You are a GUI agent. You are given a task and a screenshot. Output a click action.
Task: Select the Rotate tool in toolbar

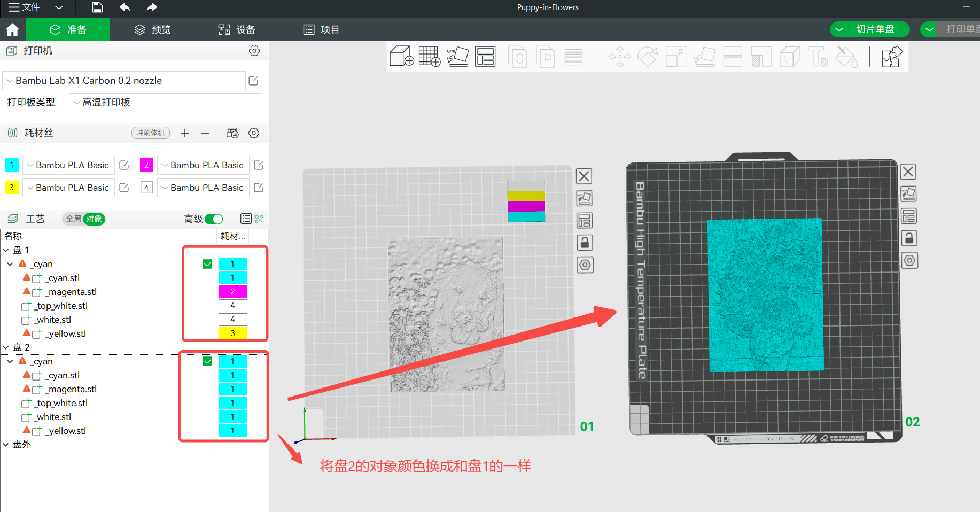pyautogui.click(x=648, y=56)
